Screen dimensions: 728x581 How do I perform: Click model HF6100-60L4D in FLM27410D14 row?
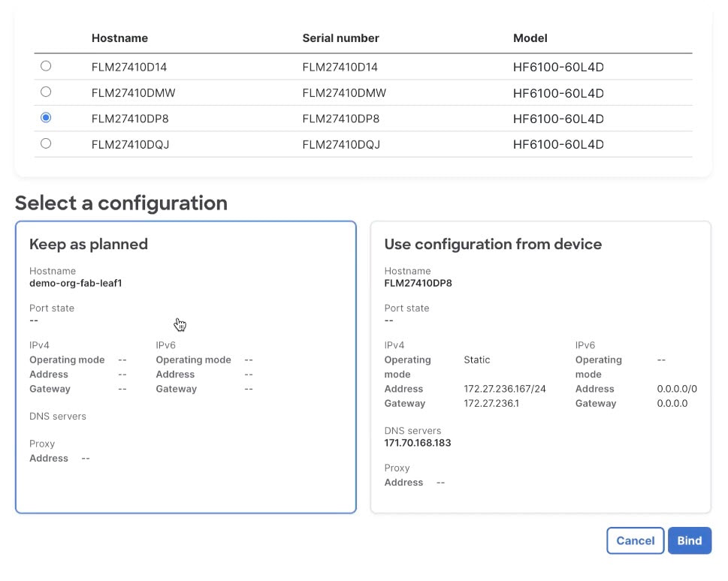tap(558, 68)
